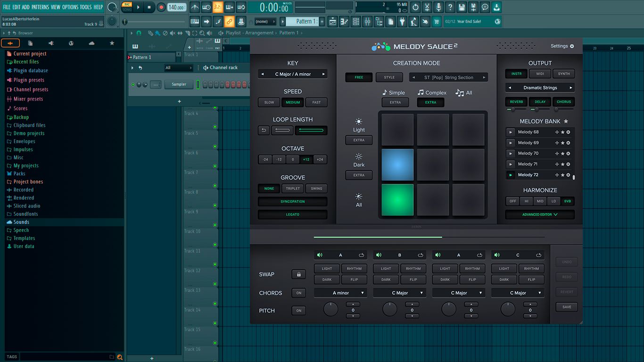644x362 pixels.
Task: Click the browser search magnifier icon
Action: (120, 357)
